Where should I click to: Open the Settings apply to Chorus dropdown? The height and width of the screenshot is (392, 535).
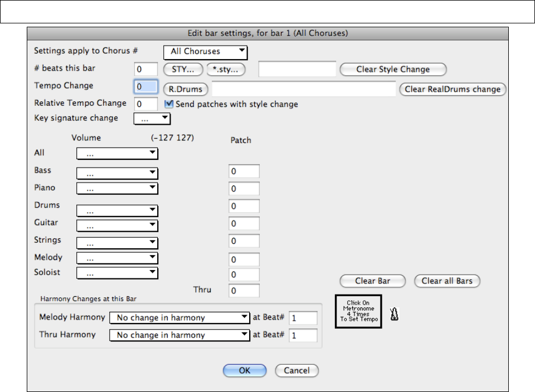tap(206, 52)
